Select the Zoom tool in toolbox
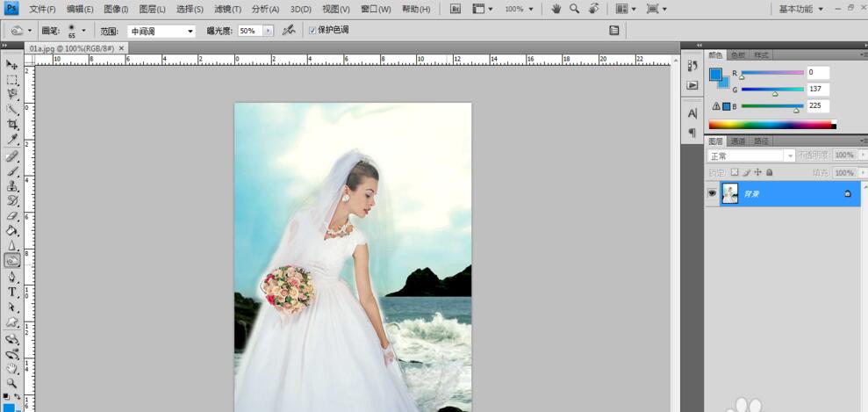 12,383
